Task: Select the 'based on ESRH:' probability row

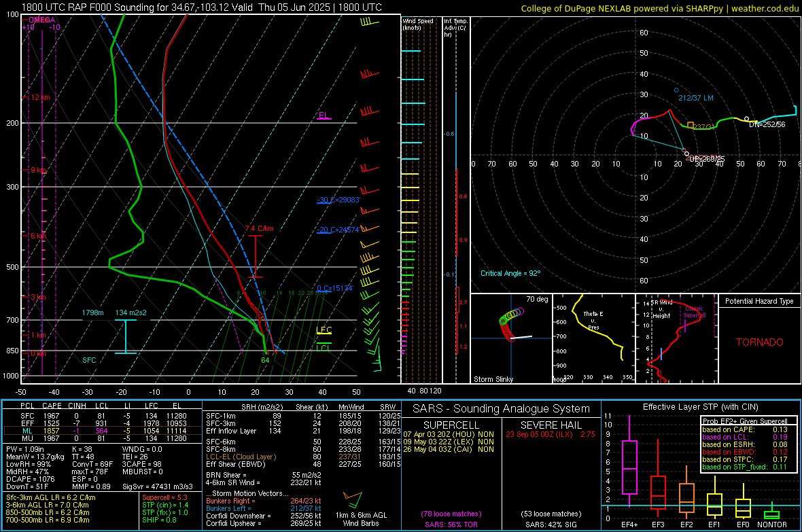Action: [x=745, y=444]
